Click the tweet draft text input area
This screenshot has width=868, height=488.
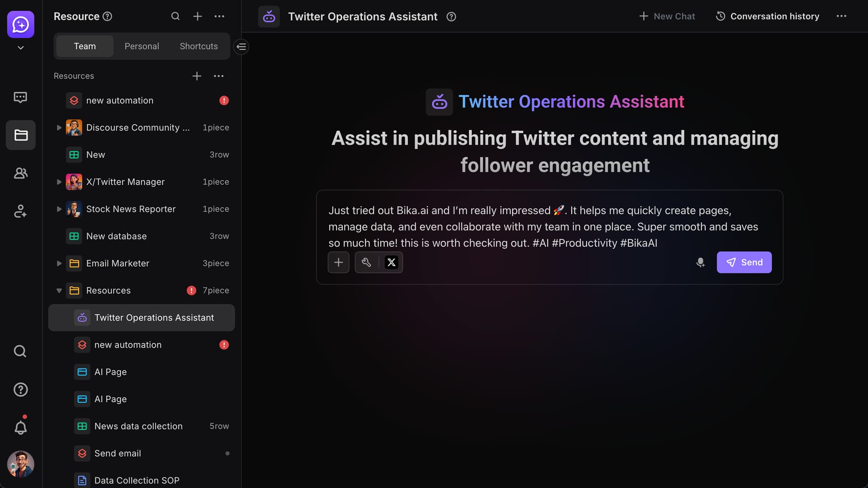pyautogui.click(x=542, y=226)
